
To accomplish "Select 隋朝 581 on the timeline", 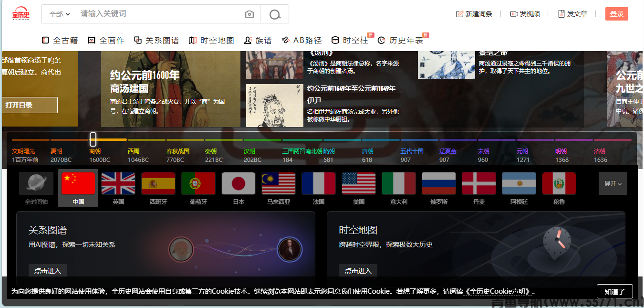I will [x=329, y=155].
